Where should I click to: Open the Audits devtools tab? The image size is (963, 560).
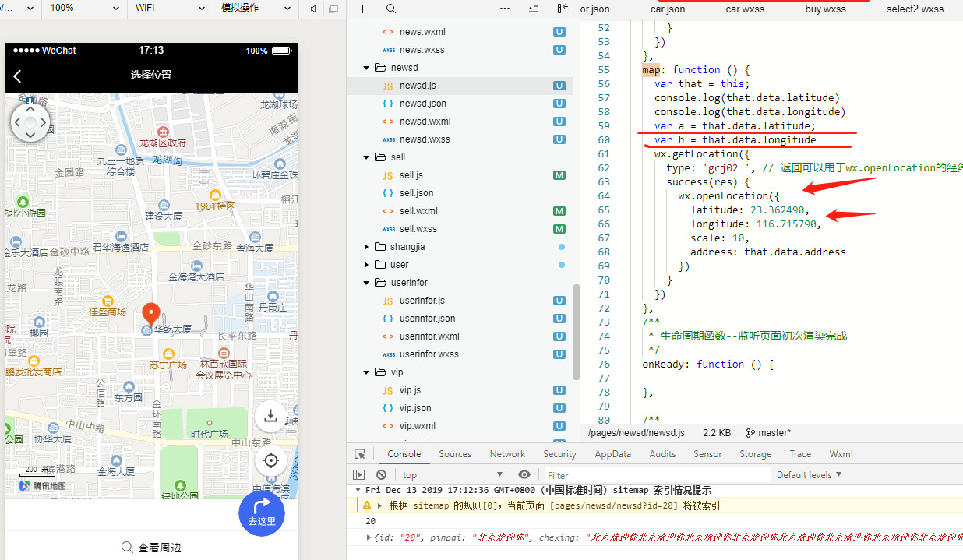coord(662,454)
